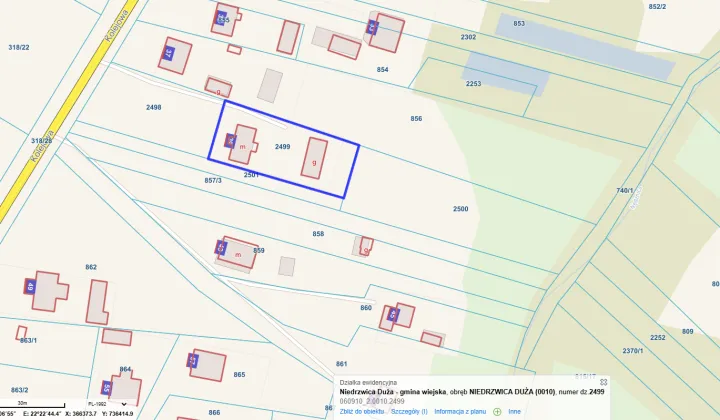Click the 'g' building inside parcel 2499

point(315,157)
